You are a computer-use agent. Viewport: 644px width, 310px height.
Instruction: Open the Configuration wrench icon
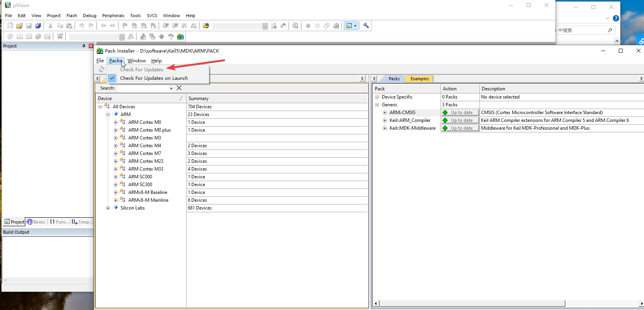pyautogui.click(x=366, y=26)
